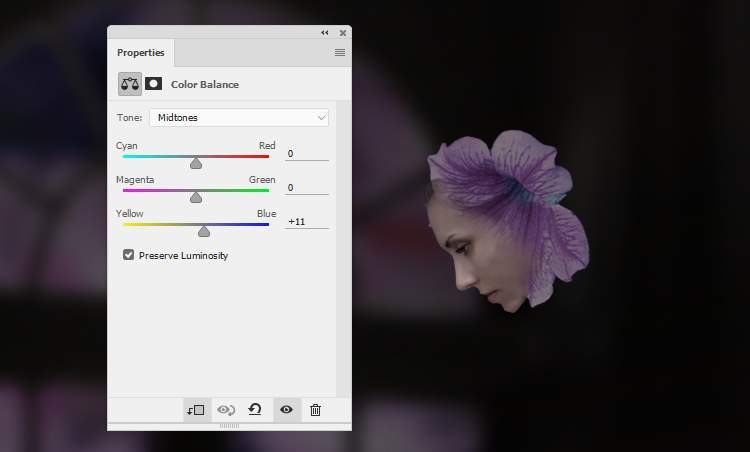Select the Properties tab
The height and width of the screenshot is (452, 750).
pos(141,53)
